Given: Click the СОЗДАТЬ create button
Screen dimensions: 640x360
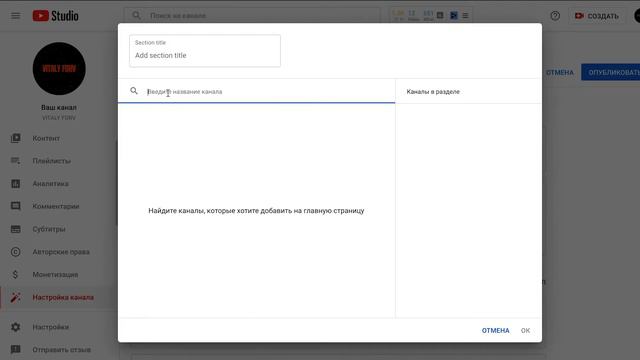Looking at the screenshot, I should [x=597, y=16].
